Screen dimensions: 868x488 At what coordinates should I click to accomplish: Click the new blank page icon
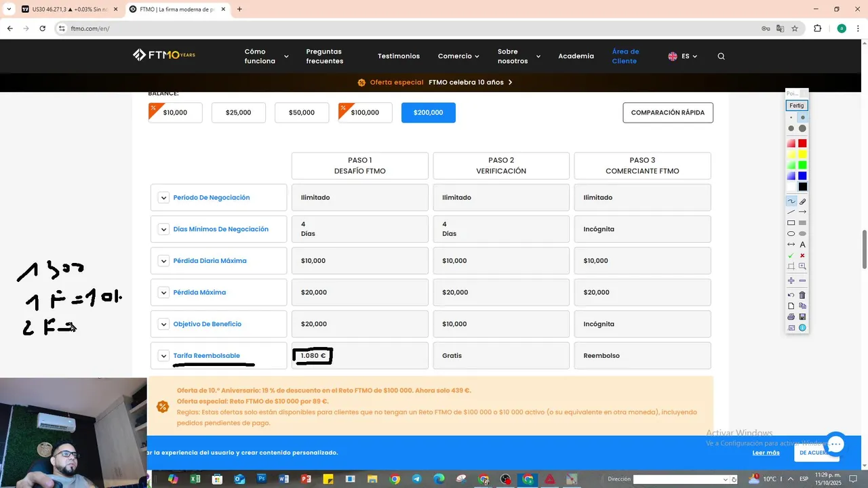[x=791, y=306]
